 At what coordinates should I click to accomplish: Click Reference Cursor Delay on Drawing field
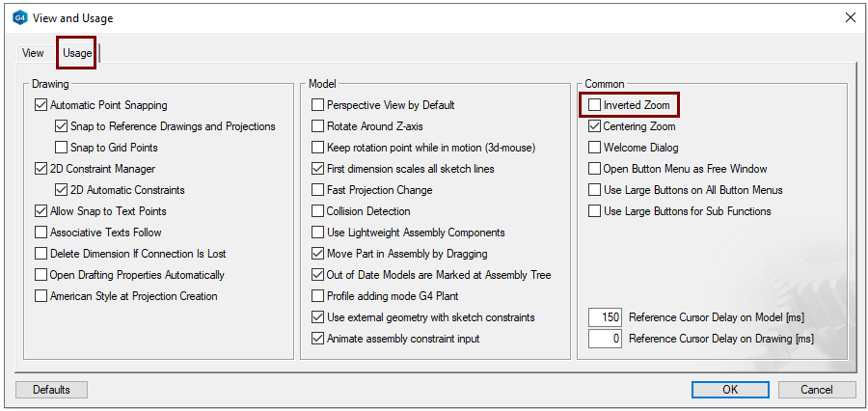point(605,339)
